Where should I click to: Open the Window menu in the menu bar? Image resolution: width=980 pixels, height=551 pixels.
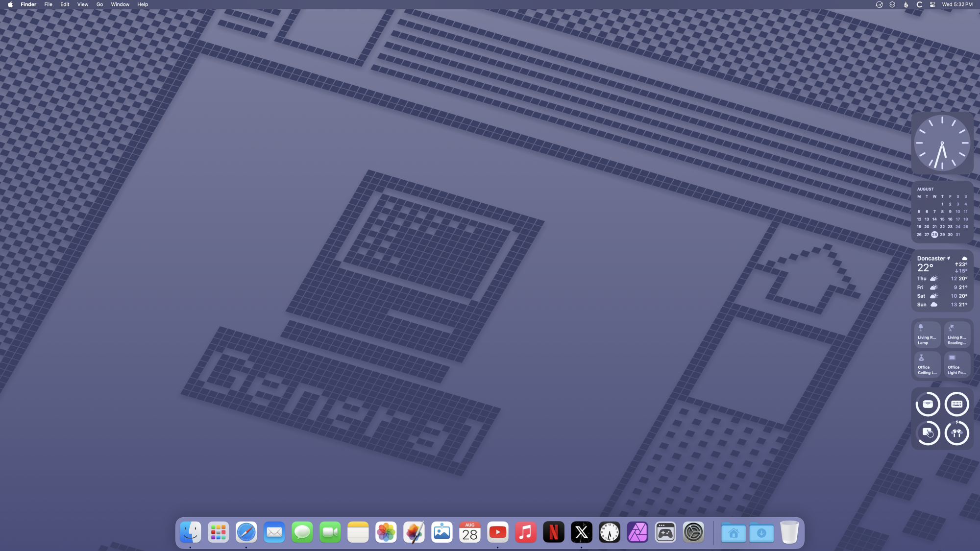point(120,4)
